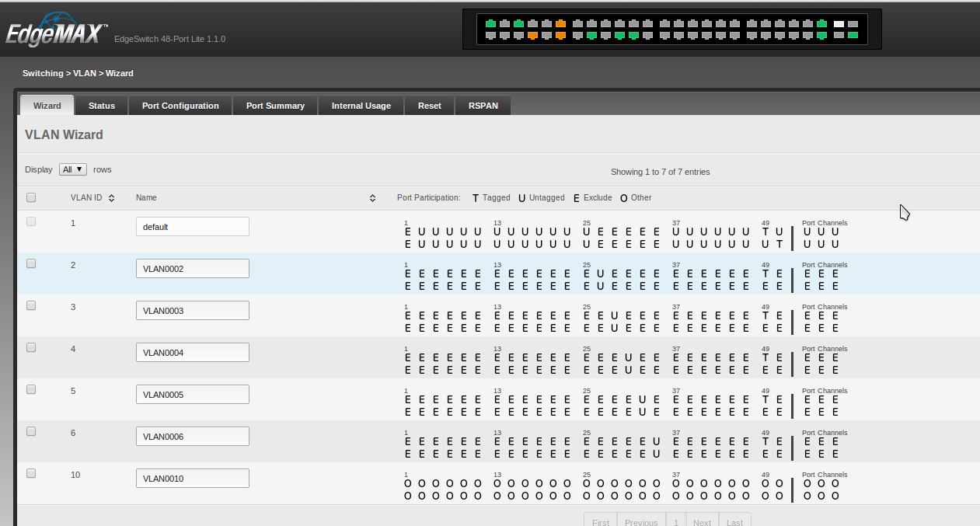This screenshot has height=526, width=980.
Task: Click green port 48 icon in faceplate bottom row
Action: [821, 35]
